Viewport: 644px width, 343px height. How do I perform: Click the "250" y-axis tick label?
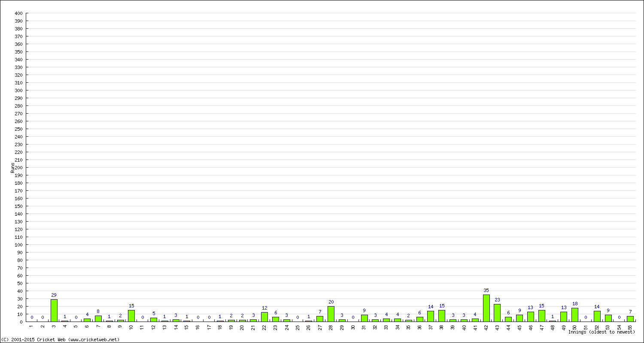pos(18,129)
